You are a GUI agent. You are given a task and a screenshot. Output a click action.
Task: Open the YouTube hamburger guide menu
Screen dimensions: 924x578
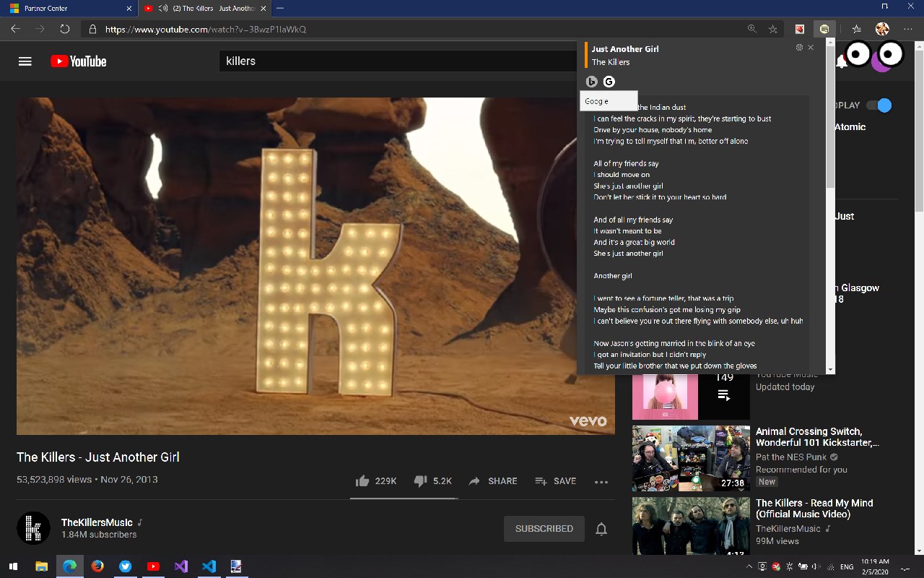pos(25,61)
